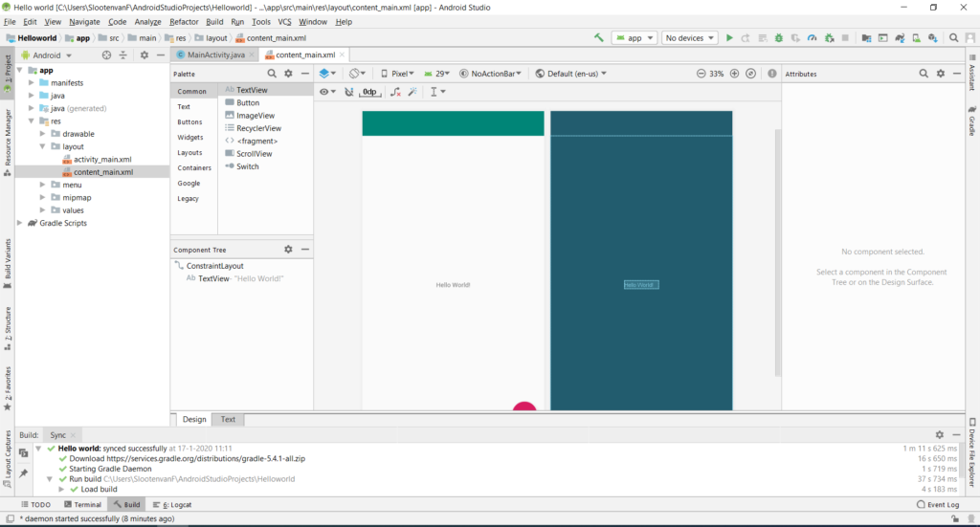Run the app with green play button
Screen dimensions: 980x527
[x=728, y=38]
